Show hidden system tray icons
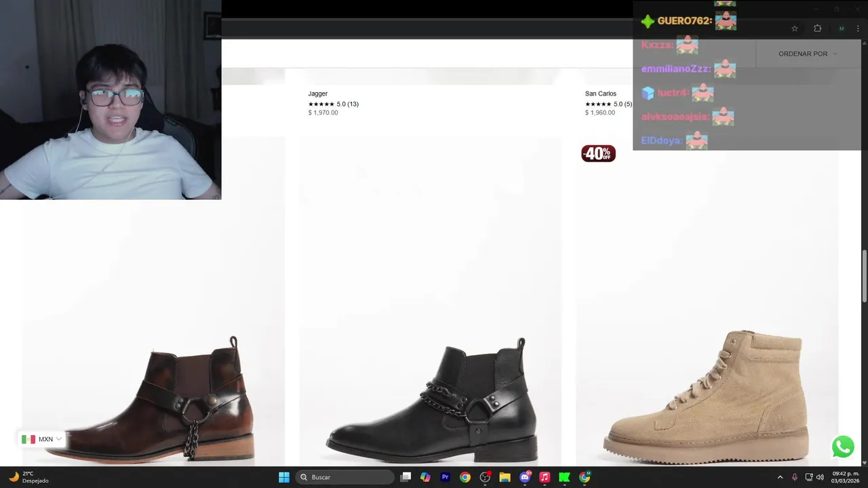868x488 pixels. pos(780,477)
